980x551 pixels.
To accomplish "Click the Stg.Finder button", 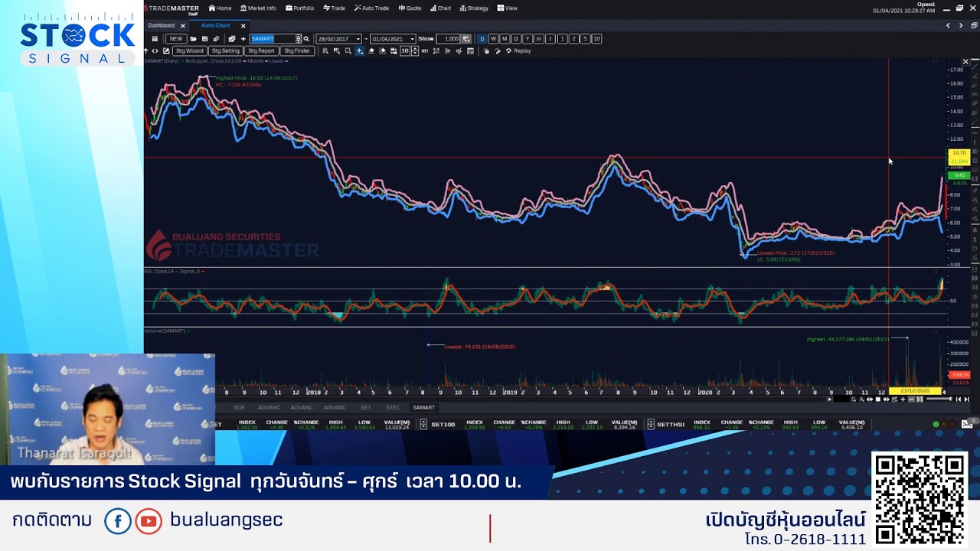I will pyautogui.click(x=297, y=51).
